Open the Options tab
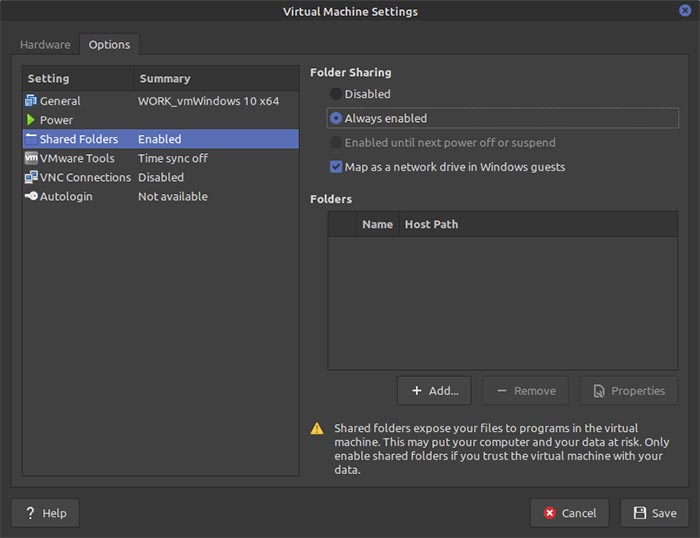This screenshot has width=700, height=538. pyautogui.click(x=109, y=45)
